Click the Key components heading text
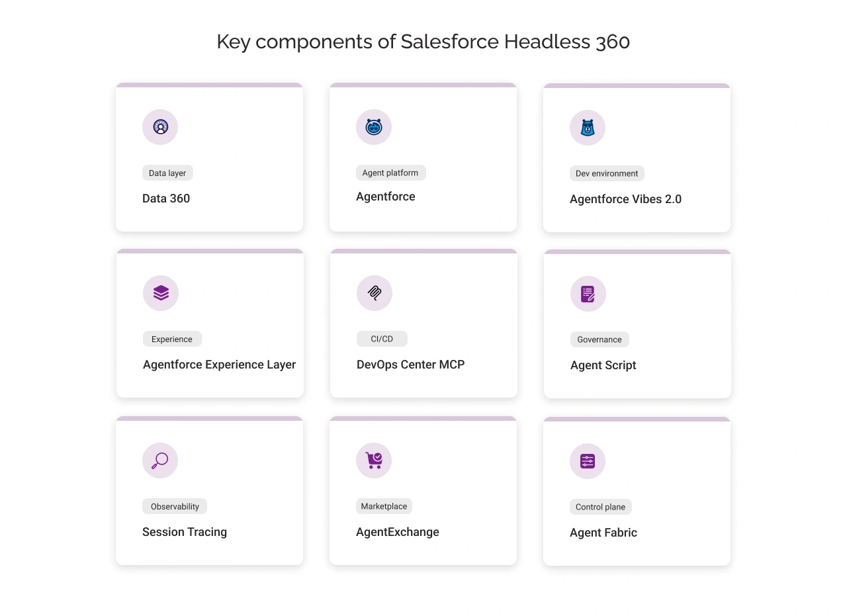This screenshot has width=847, height=616. tap(423, 42)
